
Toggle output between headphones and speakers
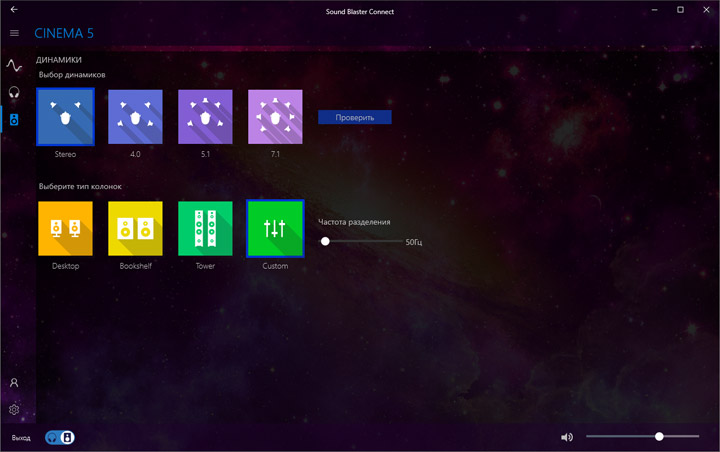tap(60, 437)
